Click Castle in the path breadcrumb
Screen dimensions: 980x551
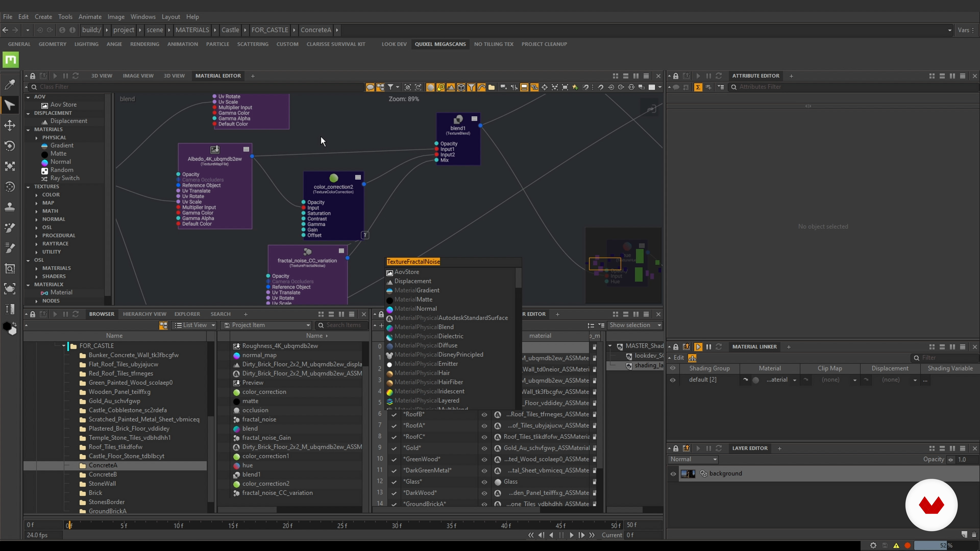(x=230, y=30)
